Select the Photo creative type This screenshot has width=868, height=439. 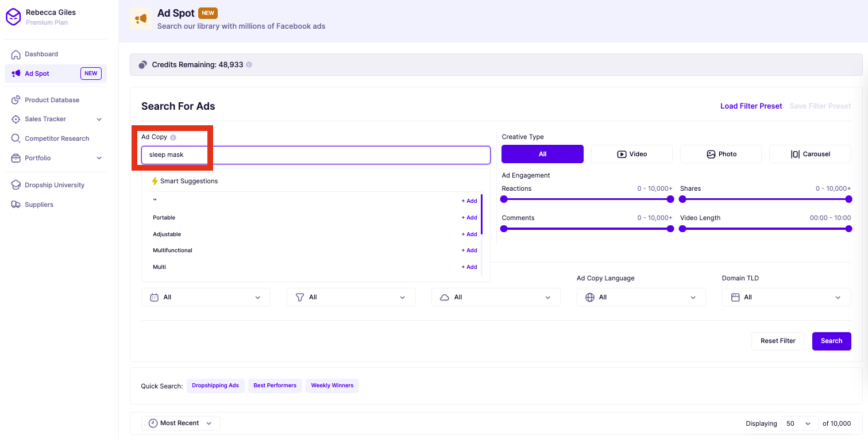coord(720,153)
